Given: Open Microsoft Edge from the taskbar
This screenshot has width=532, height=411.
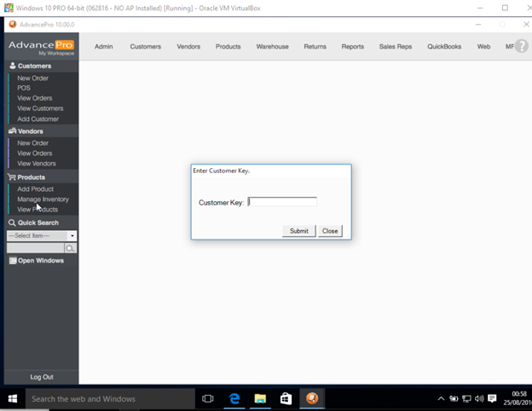Looking at the screenshot, I should pos(234,398).
